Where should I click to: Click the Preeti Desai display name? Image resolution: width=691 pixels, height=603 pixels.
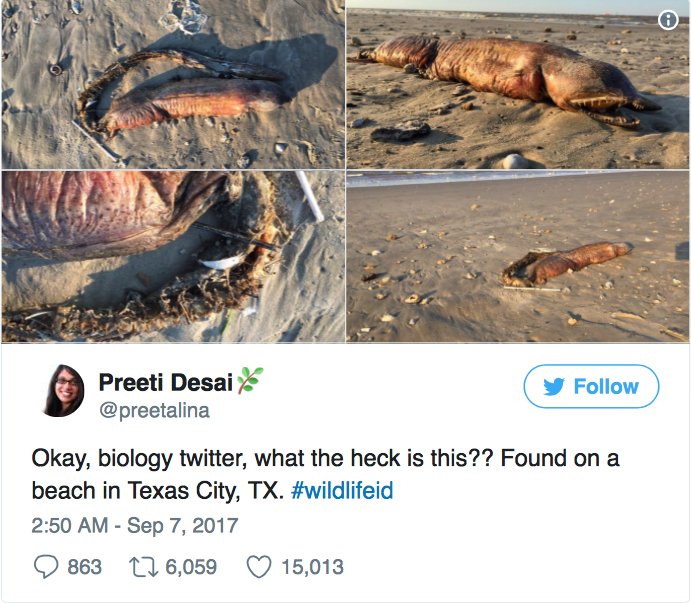coord(165,382)
